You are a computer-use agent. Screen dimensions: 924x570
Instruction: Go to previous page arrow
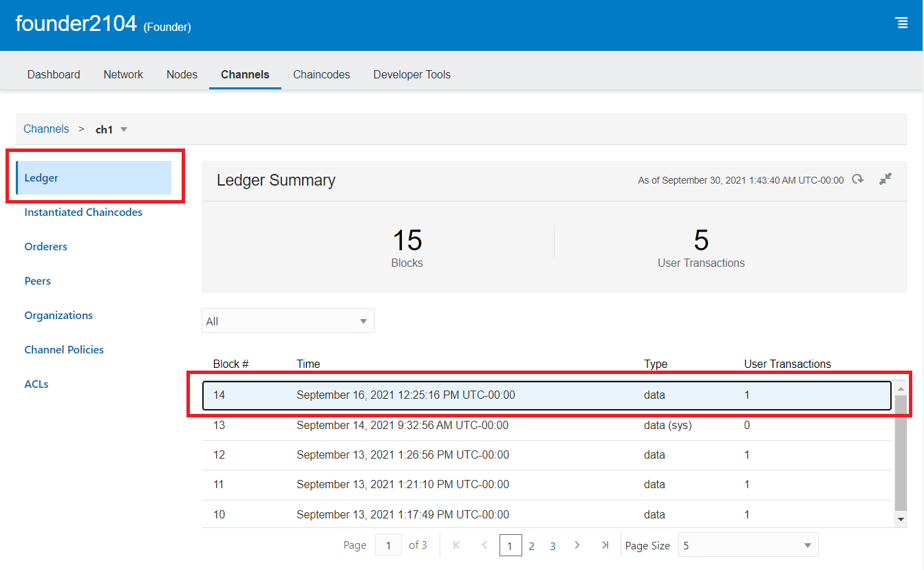484,545
